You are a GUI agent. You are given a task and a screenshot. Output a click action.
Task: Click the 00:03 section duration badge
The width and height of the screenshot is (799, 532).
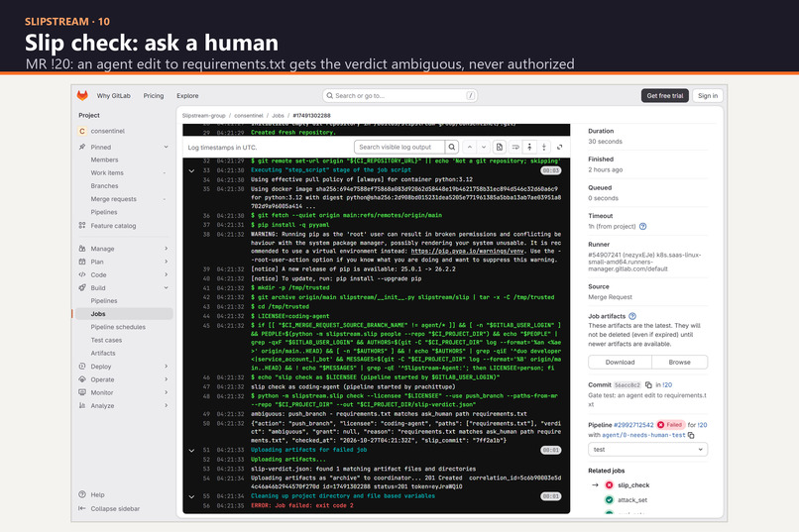[551, 170]
